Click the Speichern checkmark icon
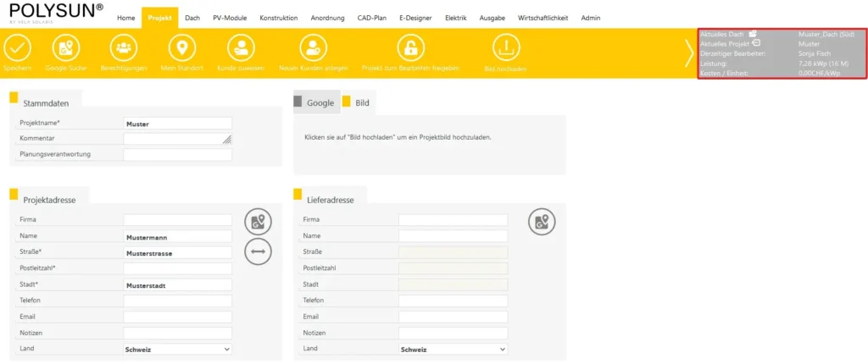 17,48
